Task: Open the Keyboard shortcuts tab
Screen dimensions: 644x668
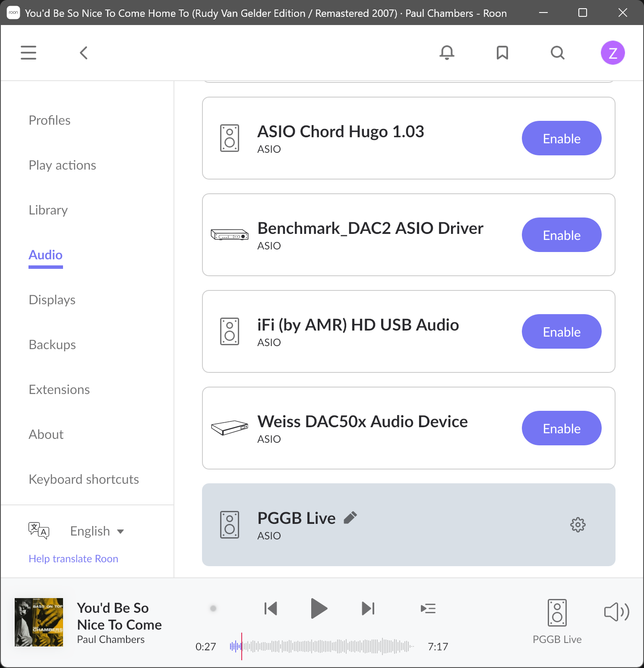Action: 84,479
